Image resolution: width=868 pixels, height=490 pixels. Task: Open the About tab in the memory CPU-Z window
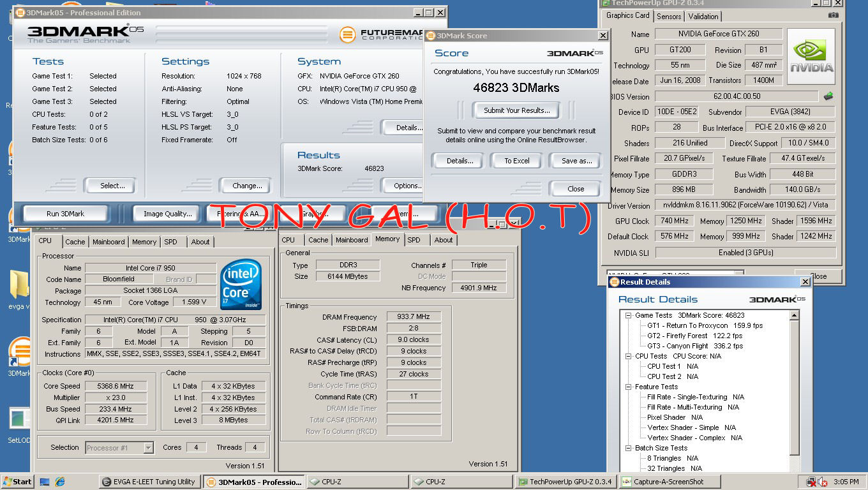click(444, 240)
